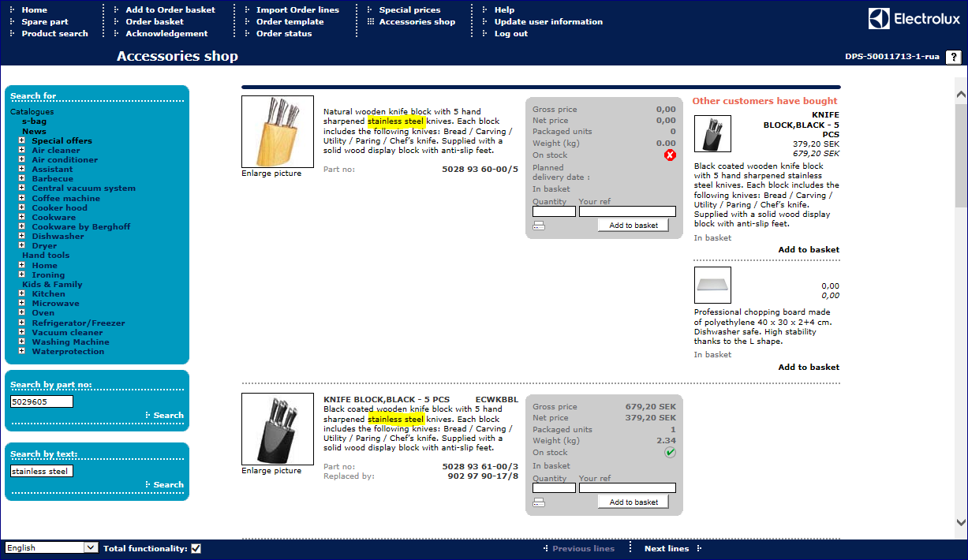
Task: Click Search under text search field
Action: 168,484
